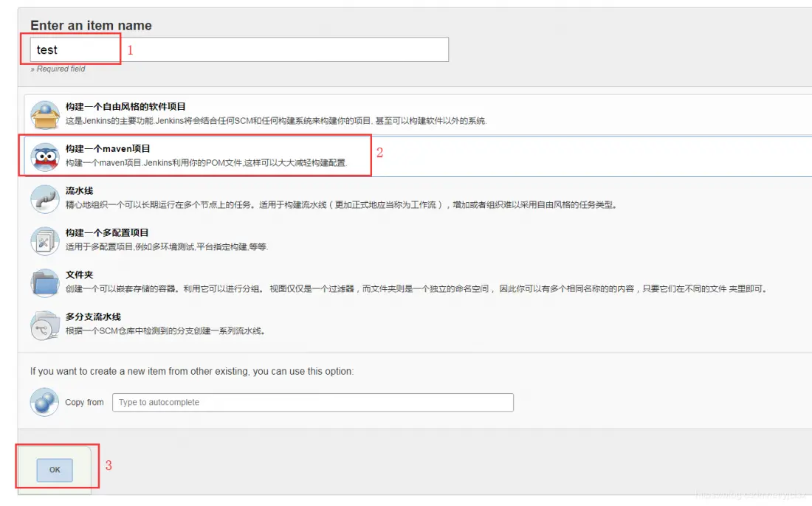
Task: Select the multi-configuration project icon
Action: click(x=45, y=240)
